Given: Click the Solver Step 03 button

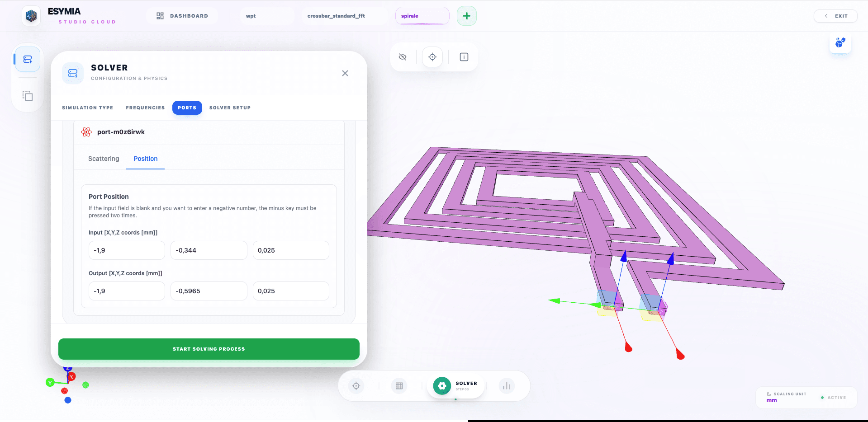Looking at the screenshot, I should (456, 386).
